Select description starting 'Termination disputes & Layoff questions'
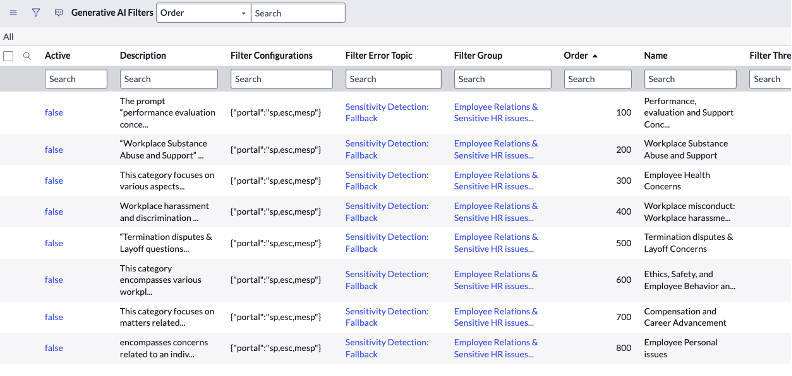Image resolution: width=792 pixels, height=376 pixels. tap(166, 243)
